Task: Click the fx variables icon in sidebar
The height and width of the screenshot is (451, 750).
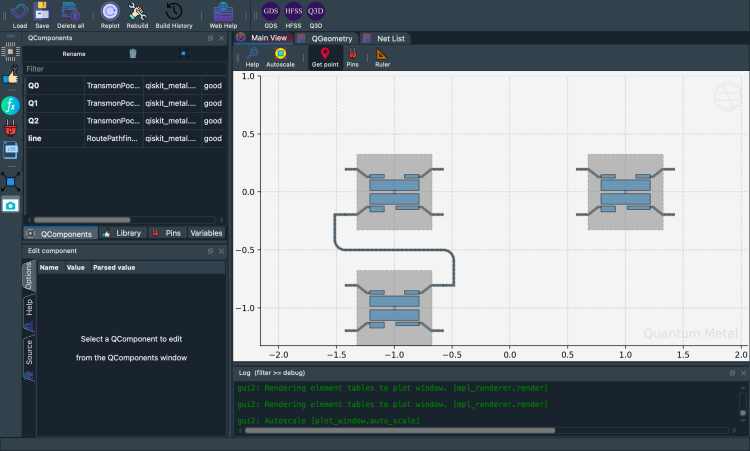Action: tap(11, 105)
